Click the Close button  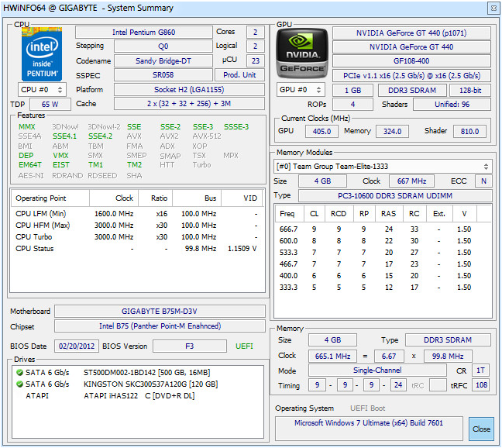coord(481,429)
